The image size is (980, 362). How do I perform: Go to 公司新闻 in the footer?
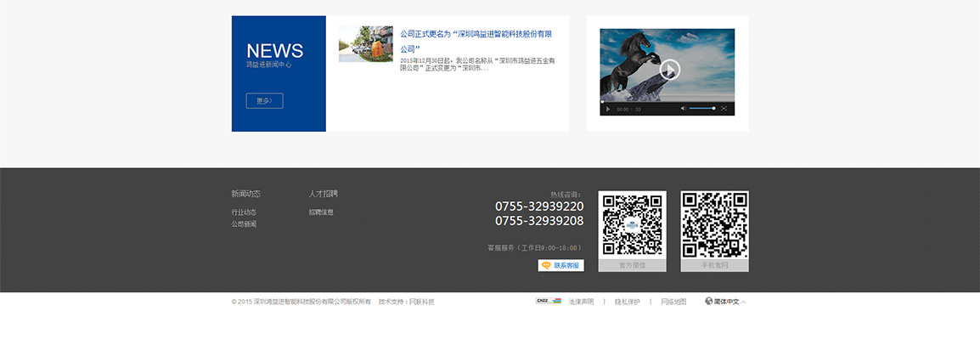pyautogui.click(x=244, y=224)
